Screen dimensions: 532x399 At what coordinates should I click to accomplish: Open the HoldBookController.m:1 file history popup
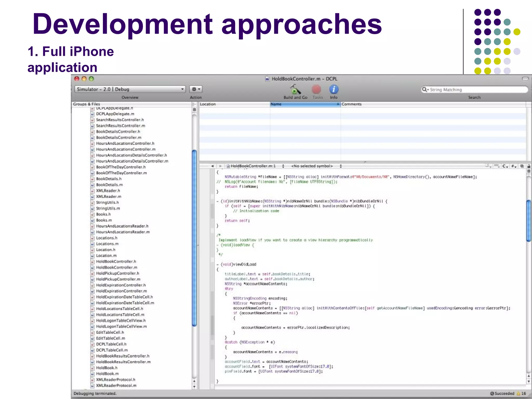[255, 166]
